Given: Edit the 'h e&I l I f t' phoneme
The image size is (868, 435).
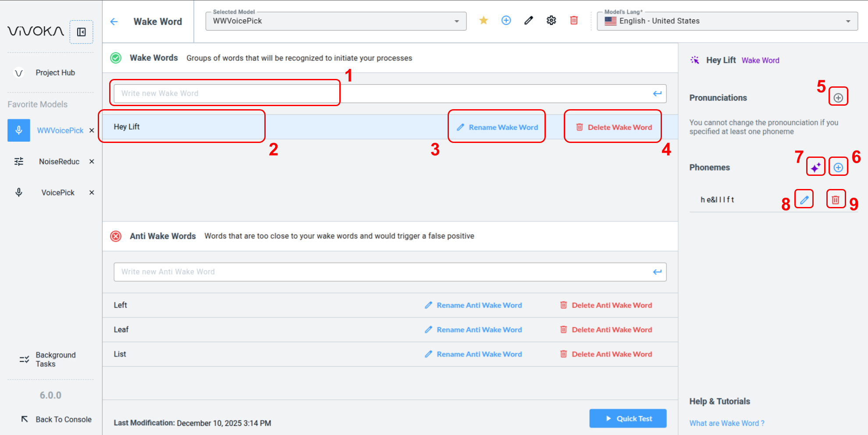Looking at the screenshot, I should [x=804, y=200].
